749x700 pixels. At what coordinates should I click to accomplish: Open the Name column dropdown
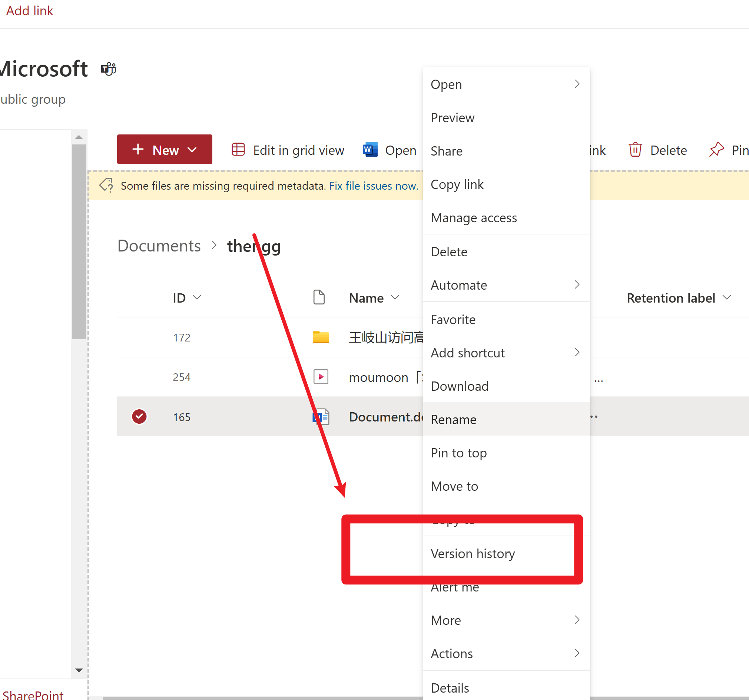pyautogui.click(x=395, y=297)
